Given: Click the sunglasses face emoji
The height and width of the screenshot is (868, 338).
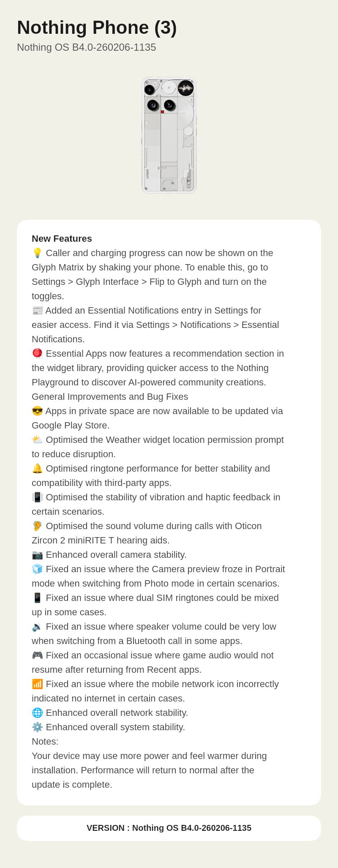Looking at the screenshot, I should tap(37, 411).
